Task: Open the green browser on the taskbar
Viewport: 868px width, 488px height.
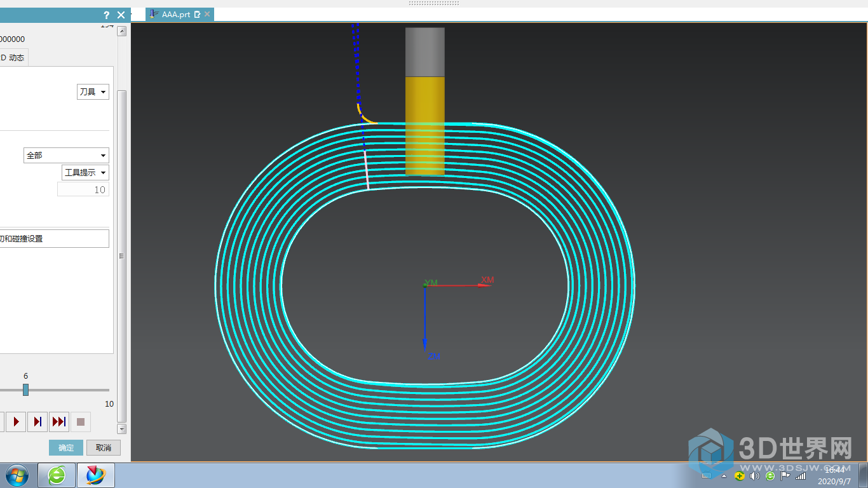Action: pyautogui.click(x=57, y=475)
